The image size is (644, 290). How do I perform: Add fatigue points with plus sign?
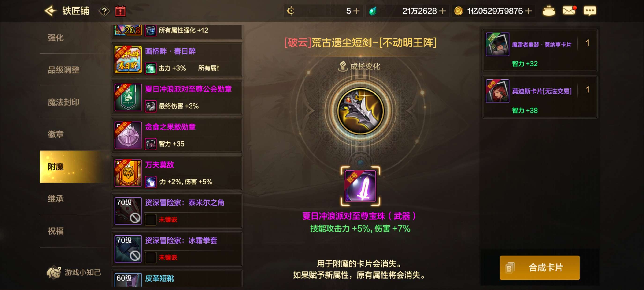pyautogui.click(x=357, y=11)
